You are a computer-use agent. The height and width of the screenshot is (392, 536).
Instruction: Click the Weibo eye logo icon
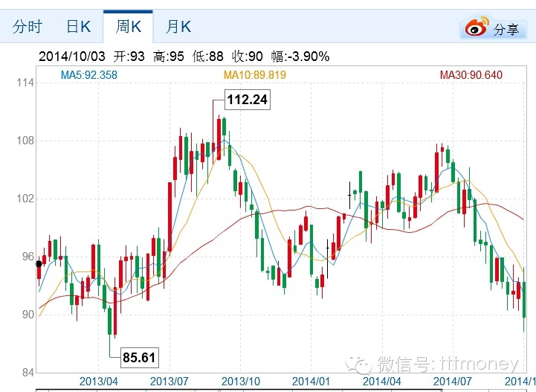pyautogui.click(x=477, y=27)
